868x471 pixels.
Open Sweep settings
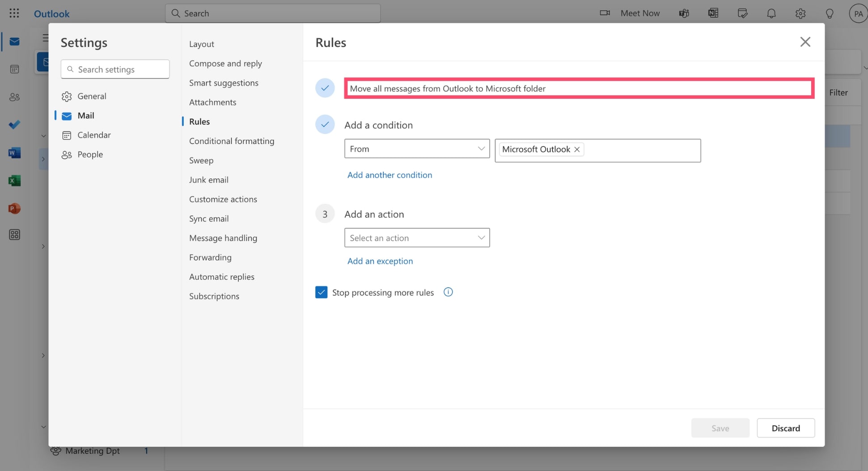[201, 160]
